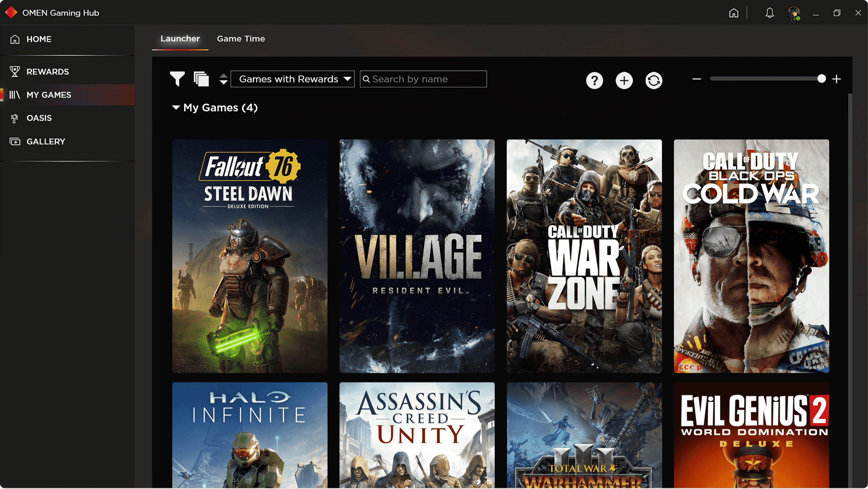The width and height of the screenshot is (868, 489).
Task: Toggle sort order arrows
Action: pyautogui.click(x=224, y=79)
